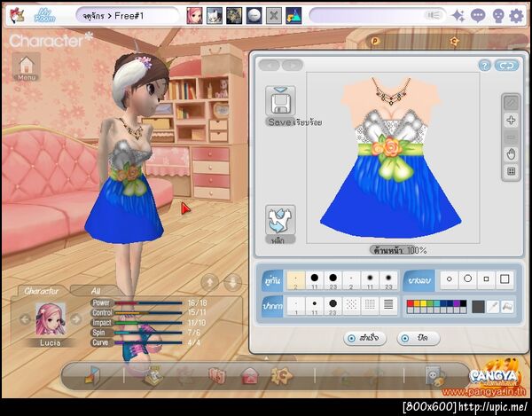Viewport: 532px width, 416px height.
Task: Select the horizontal lines pattern pen
Action: click(x=388, y=306)
